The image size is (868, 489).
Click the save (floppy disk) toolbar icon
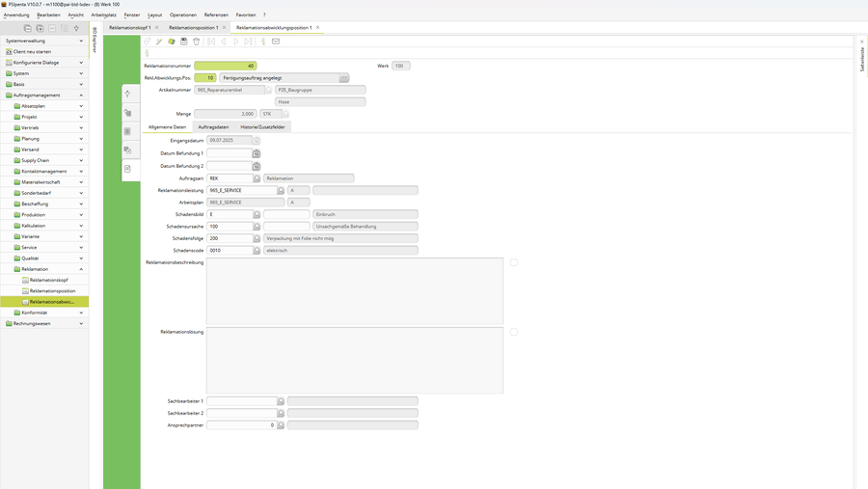(x=184, y=41)
